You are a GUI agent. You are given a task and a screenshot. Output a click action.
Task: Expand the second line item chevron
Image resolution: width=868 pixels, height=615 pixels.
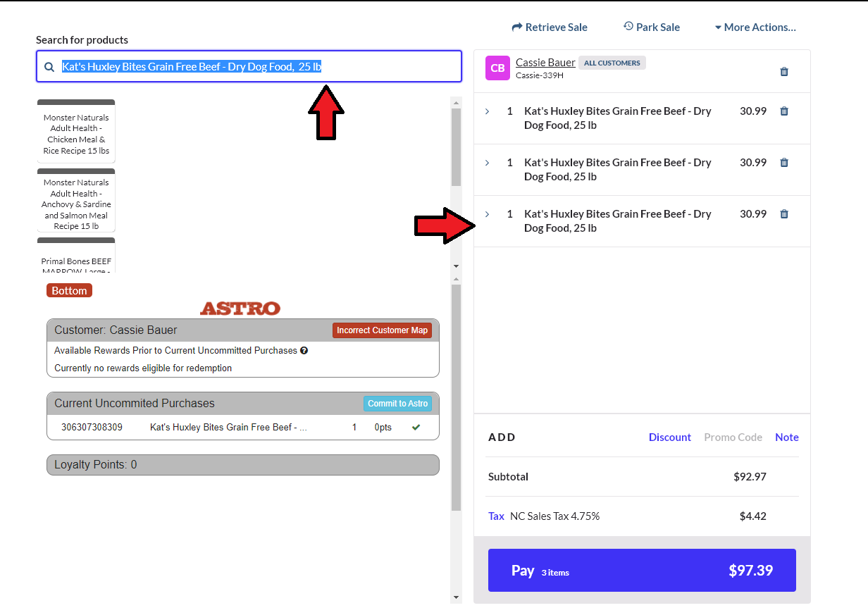[487, 163]
